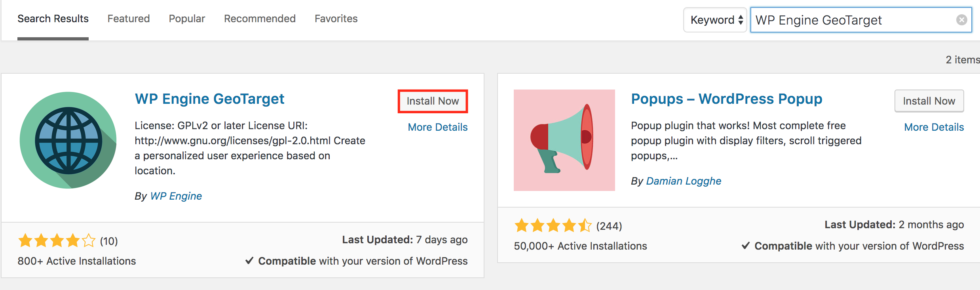Clear the search field with the X icon
Image resolution: width=980 pixels, height=290 pixels.
[x=961, y=20]
